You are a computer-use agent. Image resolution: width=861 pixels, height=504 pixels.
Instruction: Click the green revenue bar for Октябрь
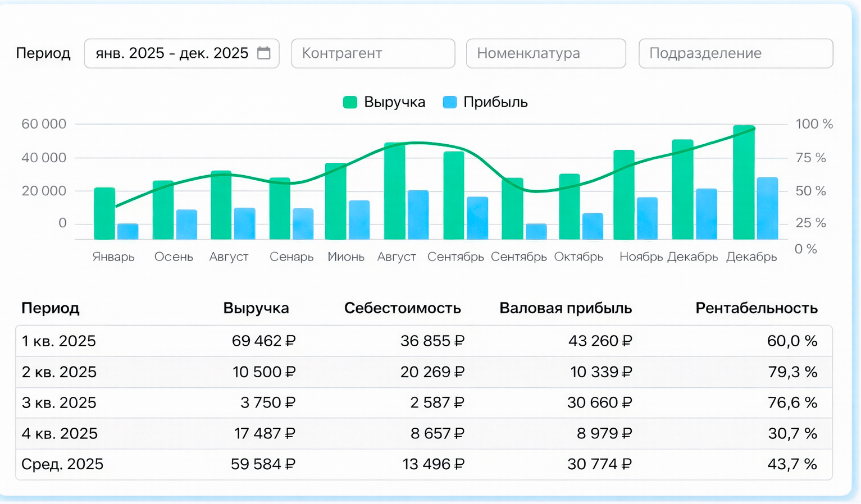(x=570, y=207)
